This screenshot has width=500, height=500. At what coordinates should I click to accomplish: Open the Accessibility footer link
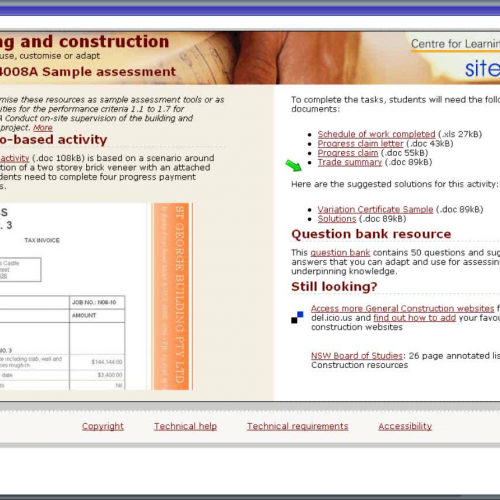pyautogui.click(x=405, y=426)
